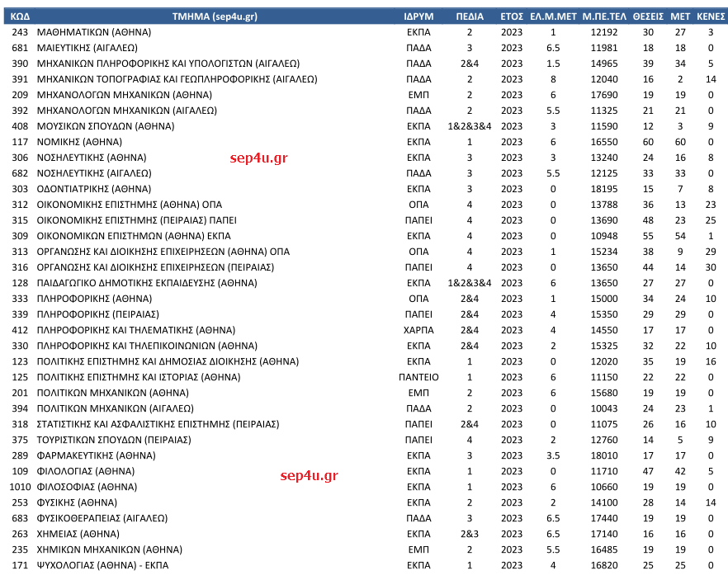Select department code 1010 cell
The height and width of the screenshot is (580, 728).
21,487
